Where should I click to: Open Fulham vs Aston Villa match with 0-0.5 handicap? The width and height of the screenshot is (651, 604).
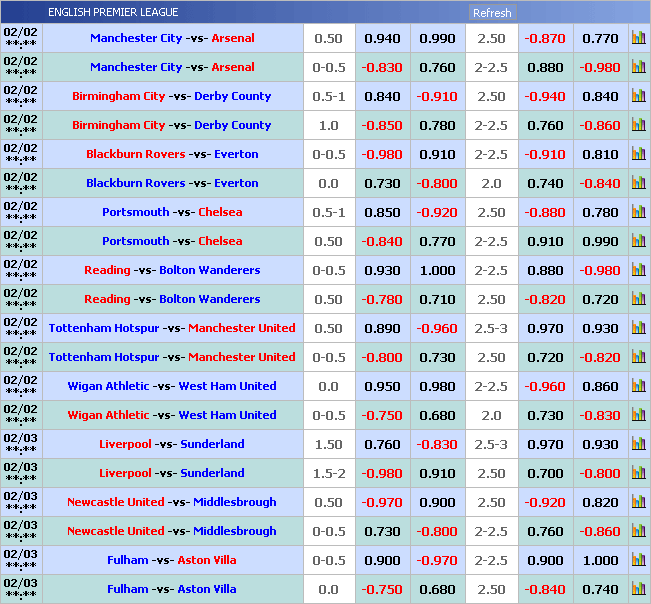tap(172, 560)
